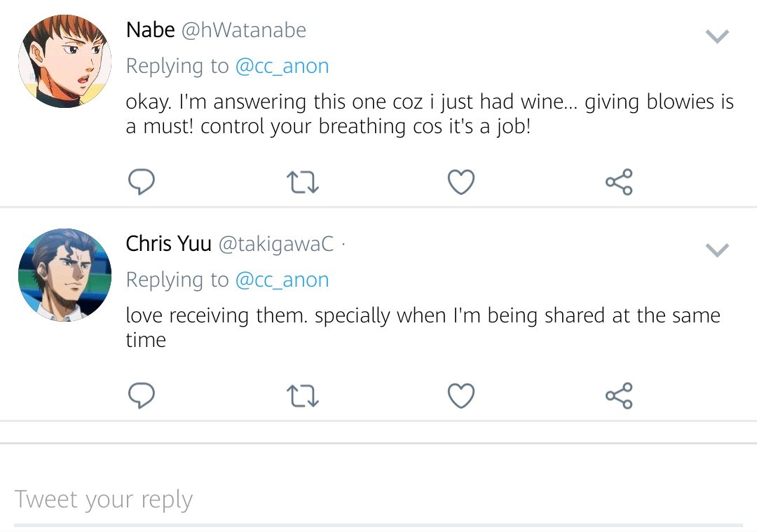Share Chris Yuu's tweet
757x532 pixels.
coord(619,395)
